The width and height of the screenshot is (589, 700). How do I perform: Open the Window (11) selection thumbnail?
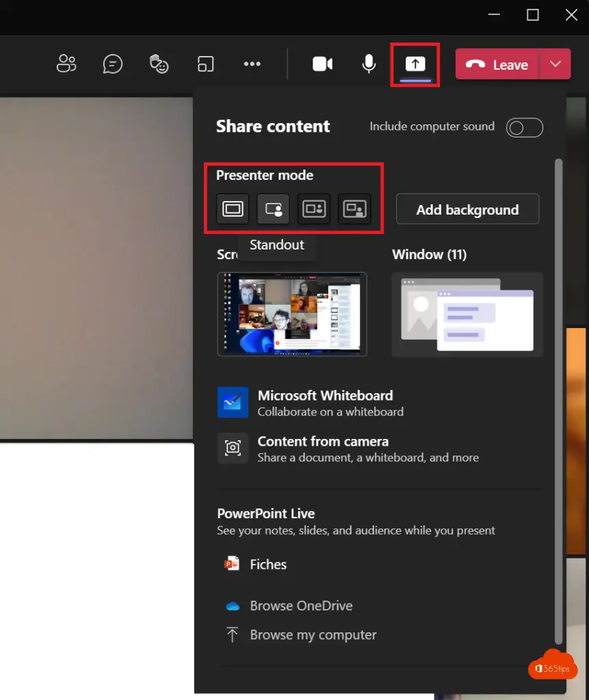467,314
